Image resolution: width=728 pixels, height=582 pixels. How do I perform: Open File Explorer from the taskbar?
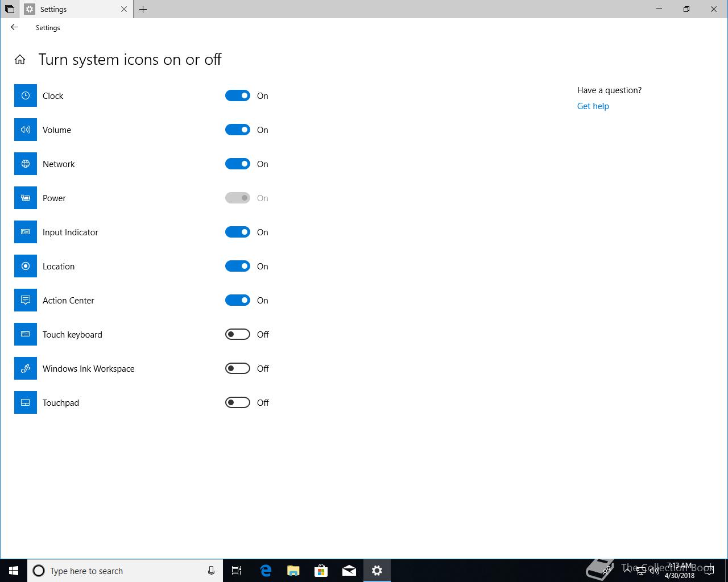click(x=293, y=571)
